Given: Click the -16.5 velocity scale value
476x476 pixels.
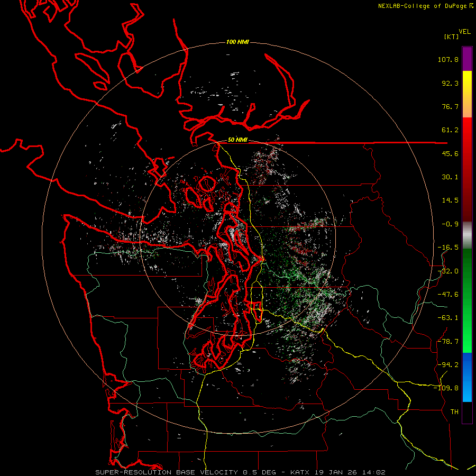Looking at the screenshot, I should tap(448, 248).
